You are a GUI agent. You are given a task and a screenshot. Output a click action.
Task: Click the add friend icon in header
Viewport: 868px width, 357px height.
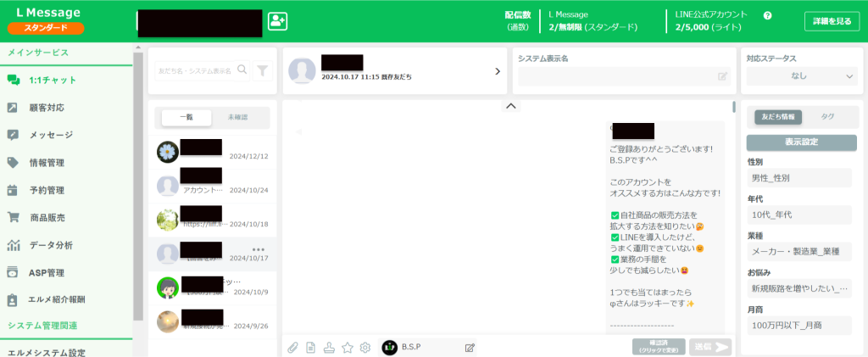coord(277,21)
